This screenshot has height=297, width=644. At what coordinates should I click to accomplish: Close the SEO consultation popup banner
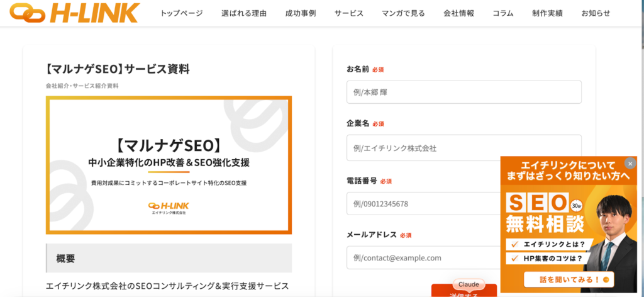click(631, 164)
